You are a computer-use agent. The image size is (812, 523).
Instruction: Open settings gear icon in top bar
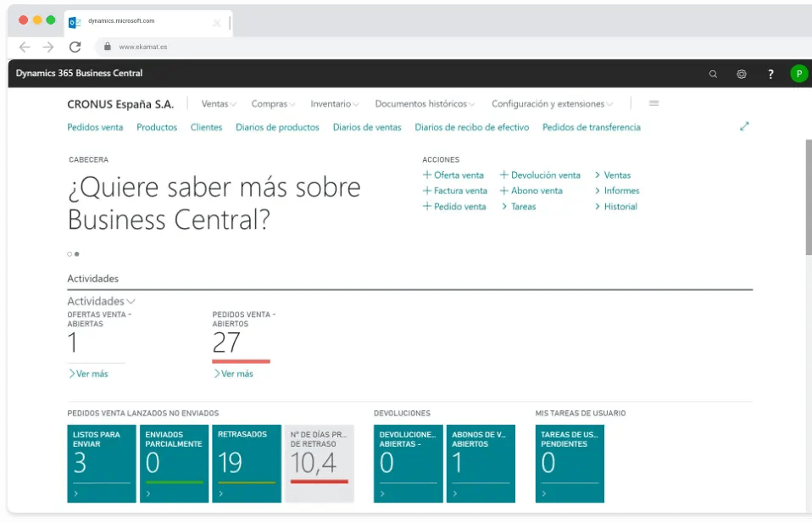742,74
